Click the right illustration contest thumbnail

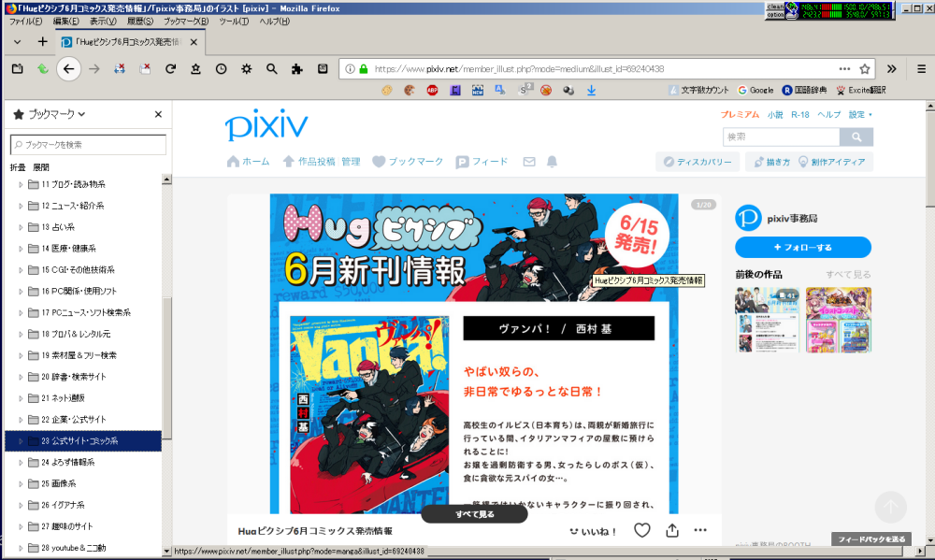pyautogui.click(x=839, y=320)
